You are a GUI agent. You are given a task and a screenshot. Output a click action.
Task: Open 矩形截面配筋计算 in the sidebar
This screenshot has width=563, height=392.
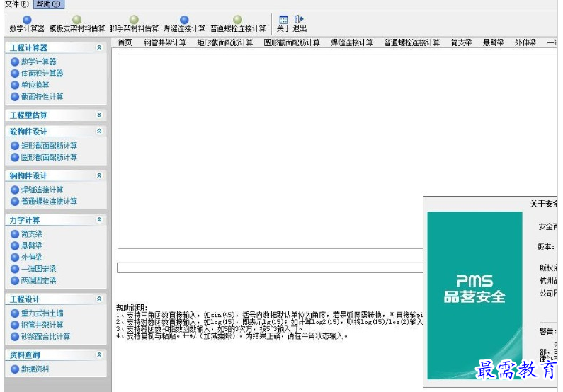[44, 146]
